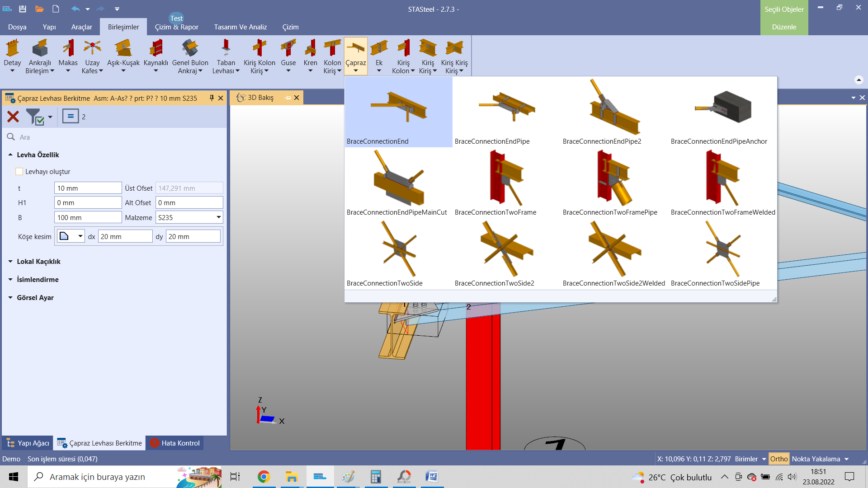The image size is (868, 488).
Task: Click red X delete icon in panel
Action: 13,117
